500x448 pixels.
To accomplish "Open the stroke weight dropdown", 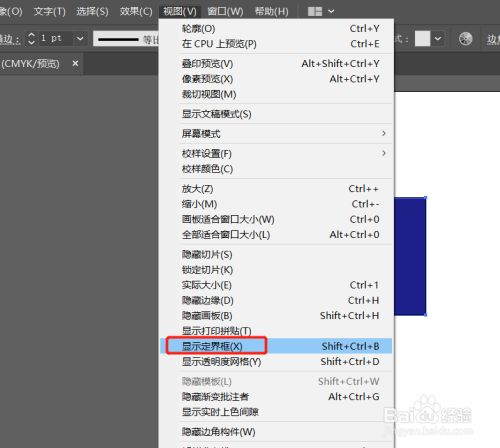I will click(80, 39).
